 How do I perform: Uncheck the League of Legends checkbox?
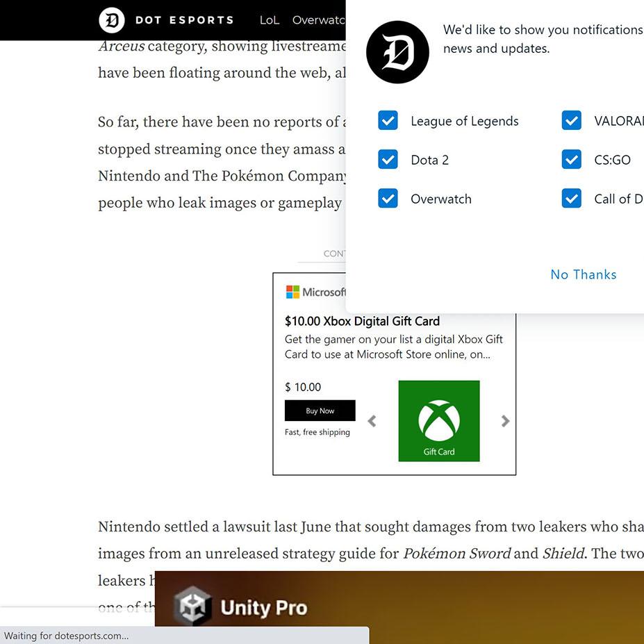click(388, 120)
